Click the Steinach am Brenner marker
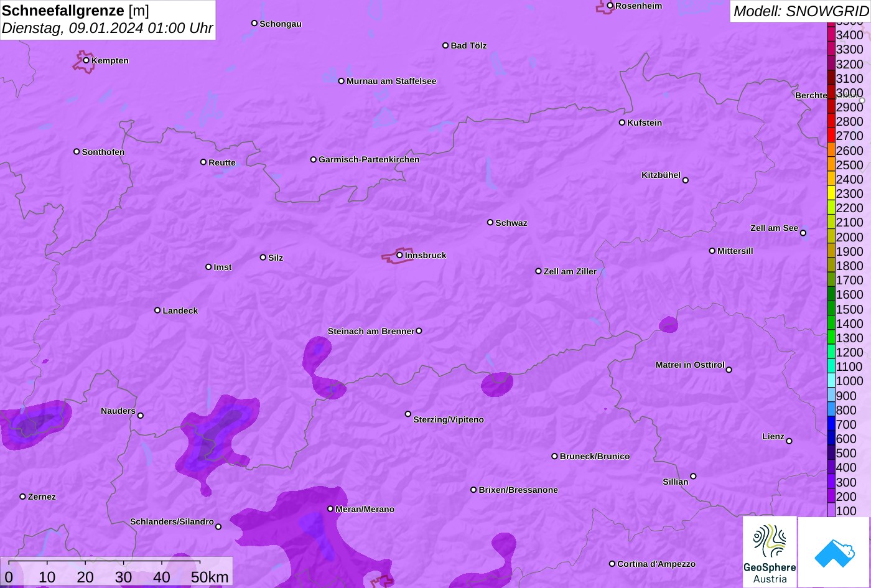The image size is (871, 588). pos(419,331)
